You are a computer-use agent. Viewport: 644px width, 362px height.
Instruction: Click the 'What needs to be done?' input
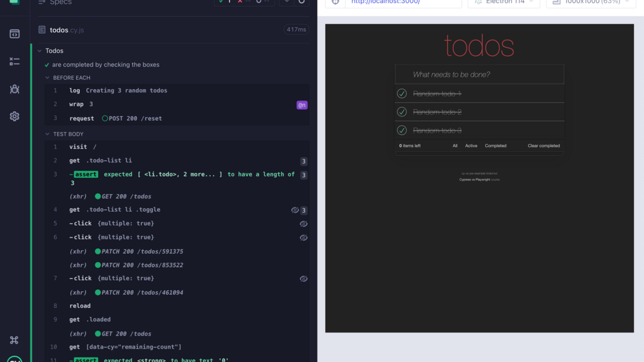tap(479, 75)
